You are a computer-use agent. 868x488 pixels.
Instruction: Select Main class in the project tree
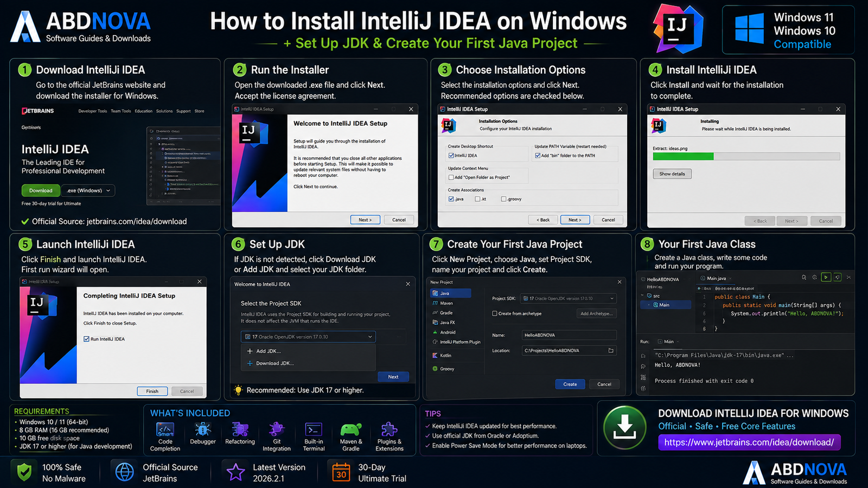[666, 305]
